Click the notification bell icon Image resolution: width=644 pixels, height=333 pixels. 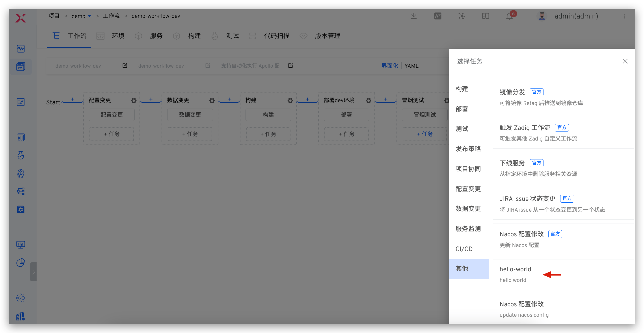(x=509, y=16)
